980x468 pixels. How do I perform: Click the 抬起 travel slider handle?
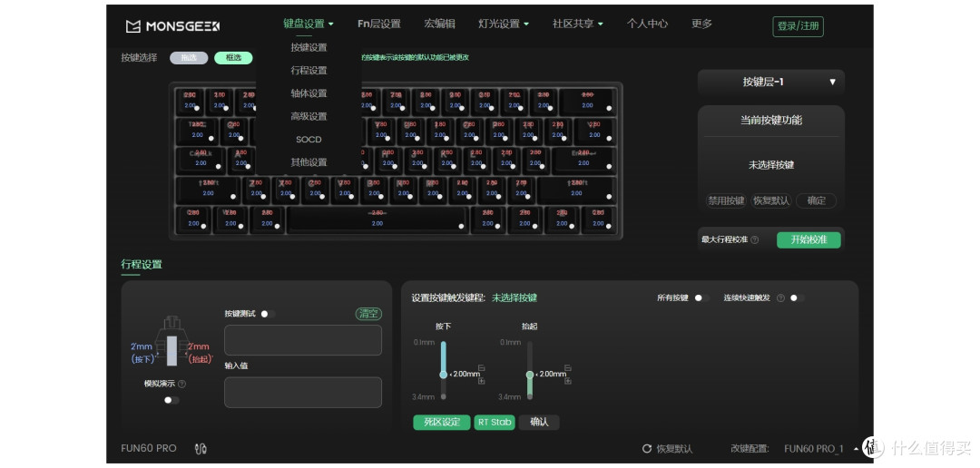click(x=529, y=375)
